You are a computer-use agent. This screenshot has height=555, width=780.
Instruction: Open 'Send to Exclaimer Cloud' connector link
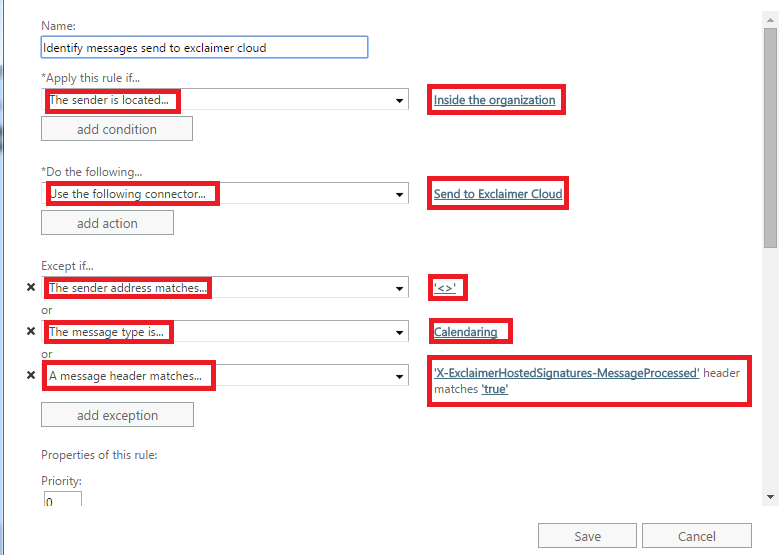498,194
